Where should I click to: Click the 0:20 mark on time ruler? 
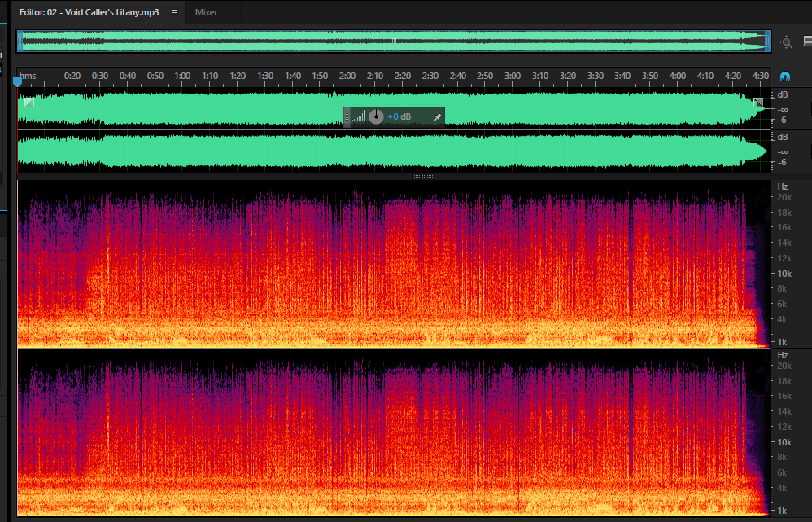click(x=72, y=76)
